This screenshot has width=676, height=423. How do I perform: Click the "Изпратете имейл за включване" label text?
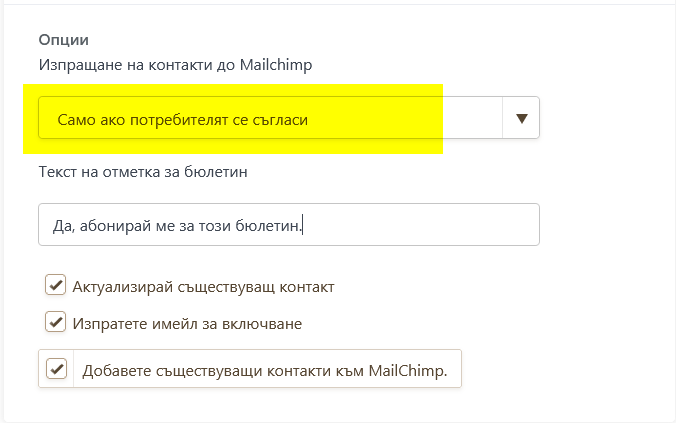pos(187,323)
